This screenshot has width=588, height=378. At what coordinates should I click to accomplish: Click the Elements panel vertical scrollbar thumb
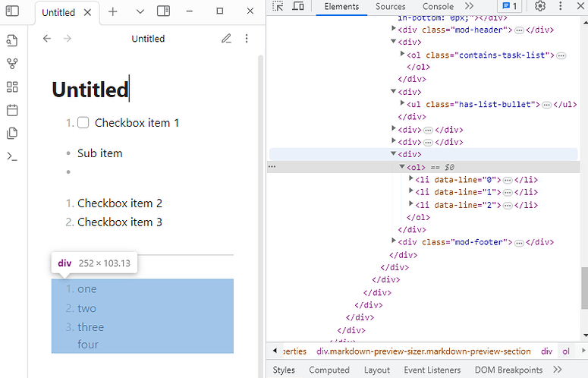pos(584,288)
